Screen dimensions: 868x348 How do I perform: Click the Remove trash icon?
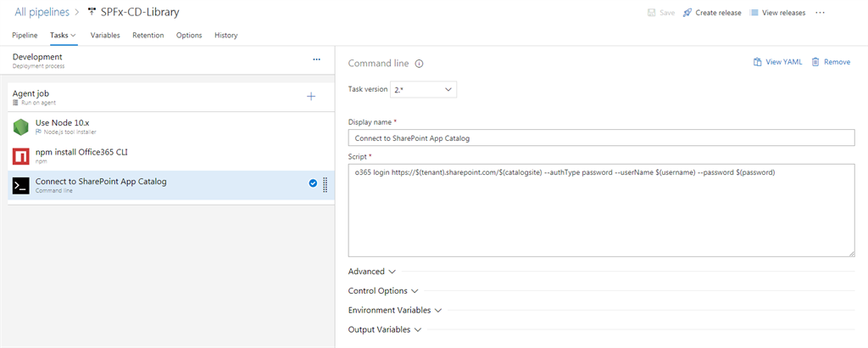tap(815, 62)
